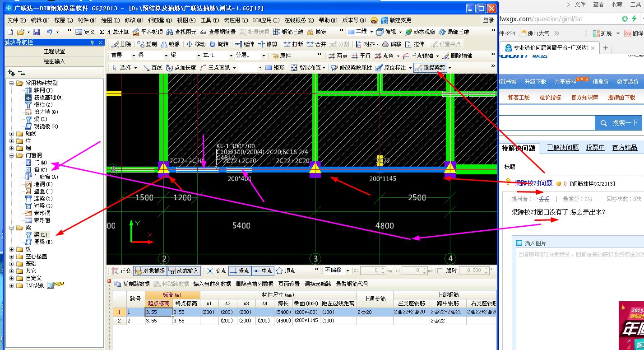Select the 旋转 (rotate) tool

click(219, 44)
